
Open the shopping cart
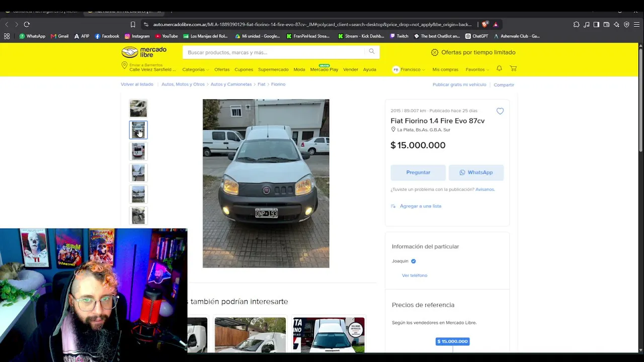pyautogui.click(x=513, y=68)
